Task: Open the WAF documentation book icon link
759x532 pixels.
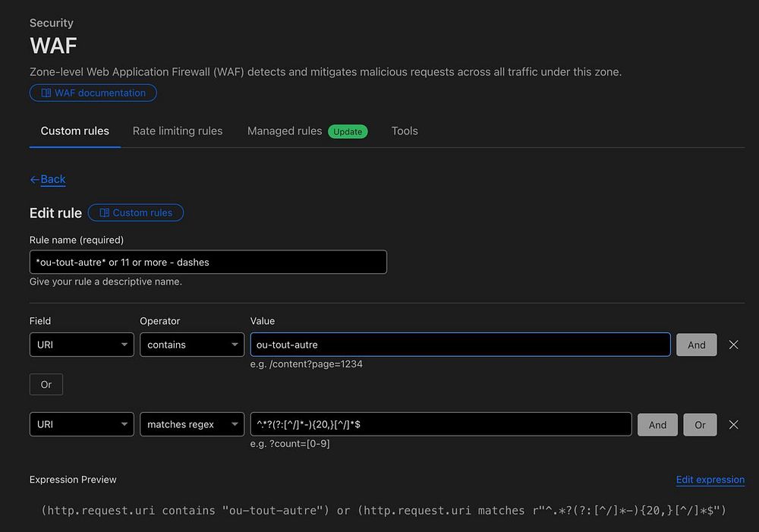Action: coord(46,93)
